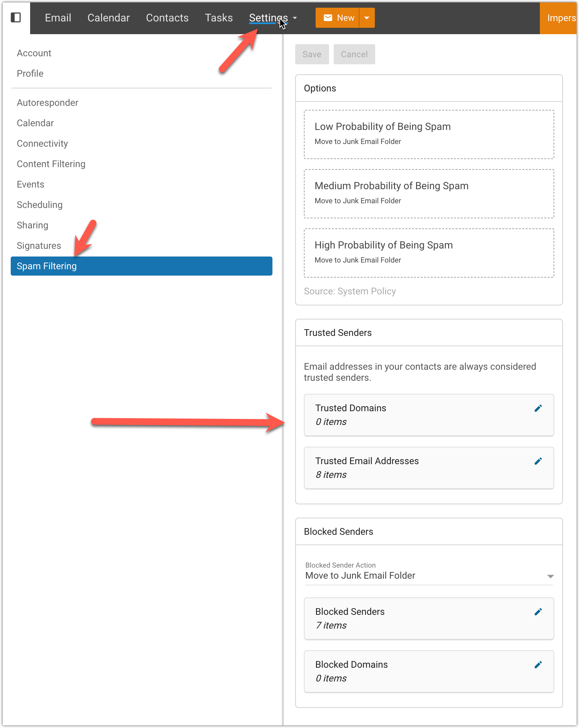Switch to the Contacts tab

167,17
